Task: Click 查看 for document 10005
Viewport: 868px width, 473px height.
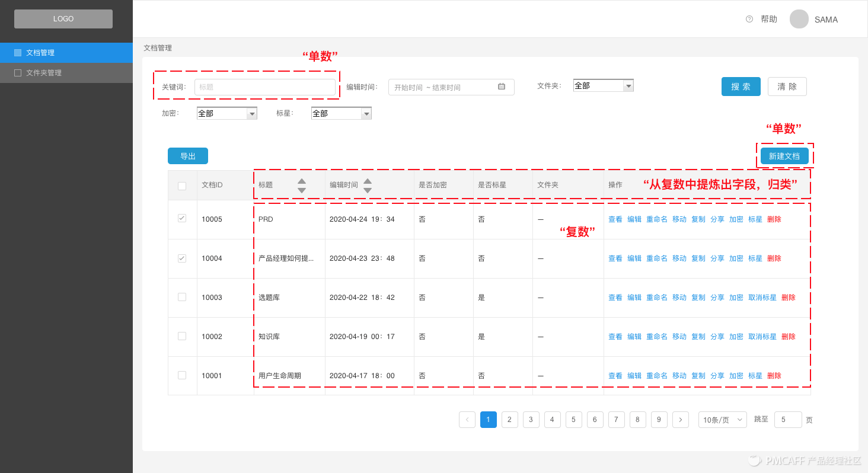Action: [x=615, y=219]
